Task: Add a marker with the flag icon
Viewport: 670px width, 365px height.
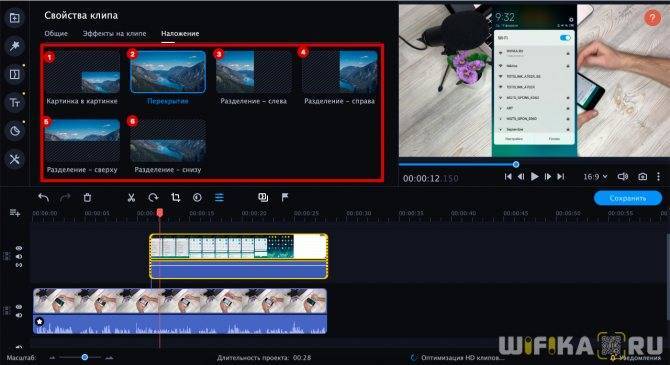Action: (x=285, y=197)
